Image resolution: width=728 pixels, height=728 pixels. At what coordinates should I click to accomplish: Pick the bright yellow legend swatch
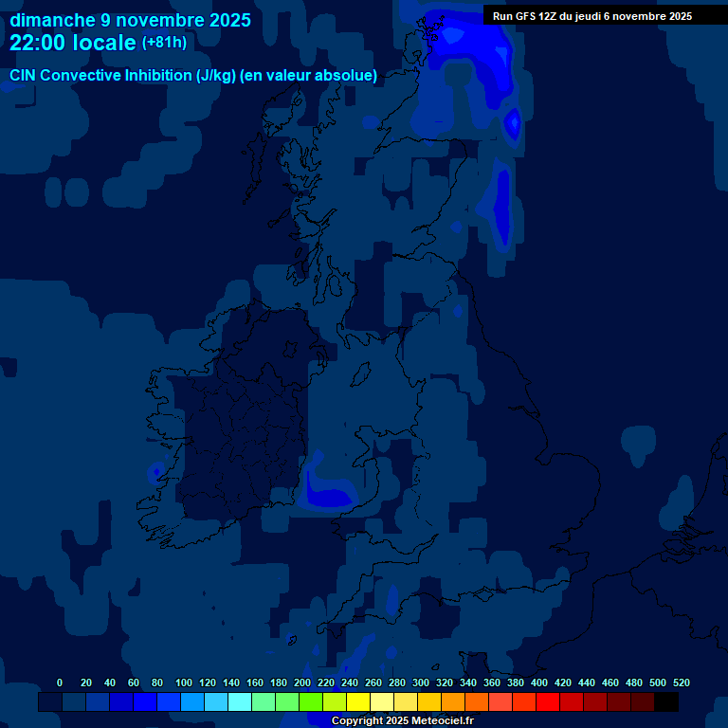tap(358, 702)
